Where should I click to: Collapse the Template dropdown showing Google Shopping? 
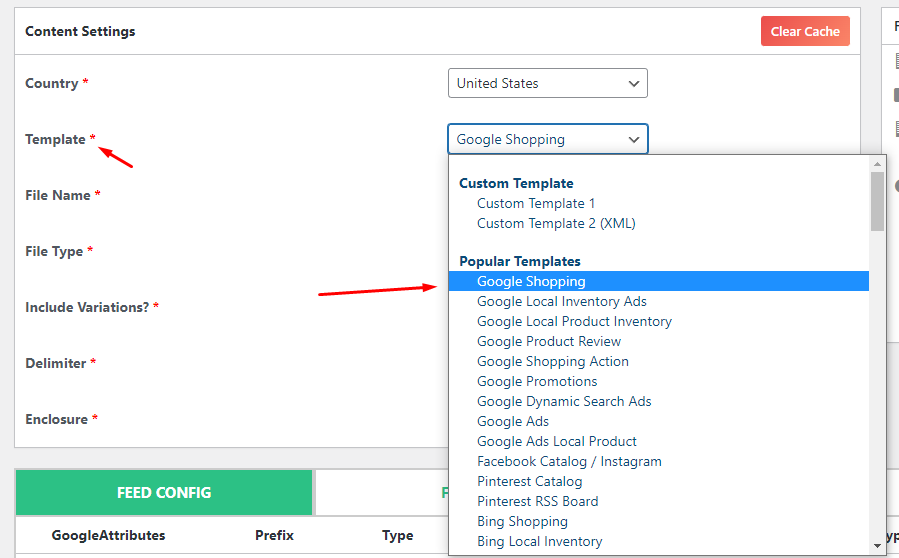point(548,139)
